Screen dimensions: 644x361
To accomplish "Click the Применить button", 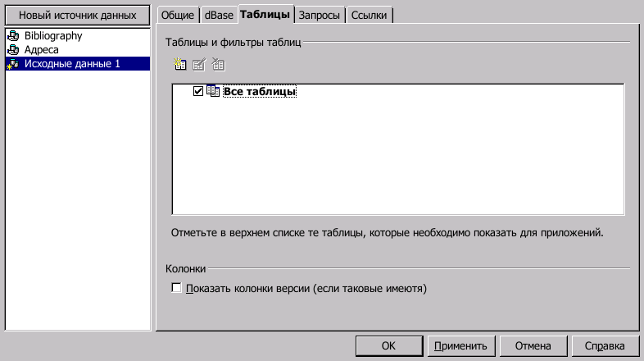I will tap(460, 345).
